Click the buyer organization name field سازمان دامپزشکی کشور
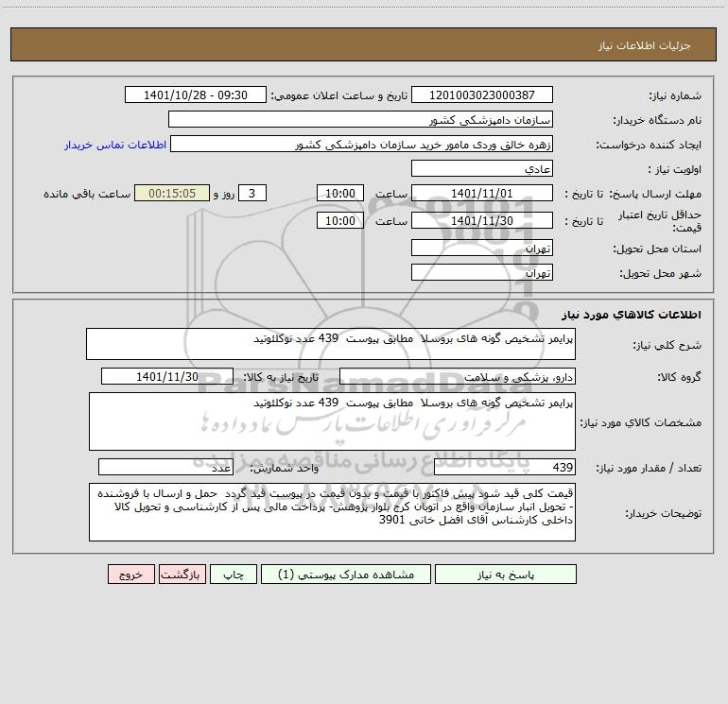 point(360,120)
